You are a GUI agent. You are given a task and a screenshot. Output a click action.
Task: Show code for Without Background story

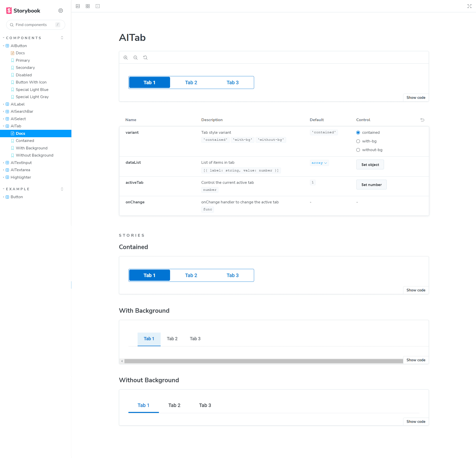[x=416, y=422]
